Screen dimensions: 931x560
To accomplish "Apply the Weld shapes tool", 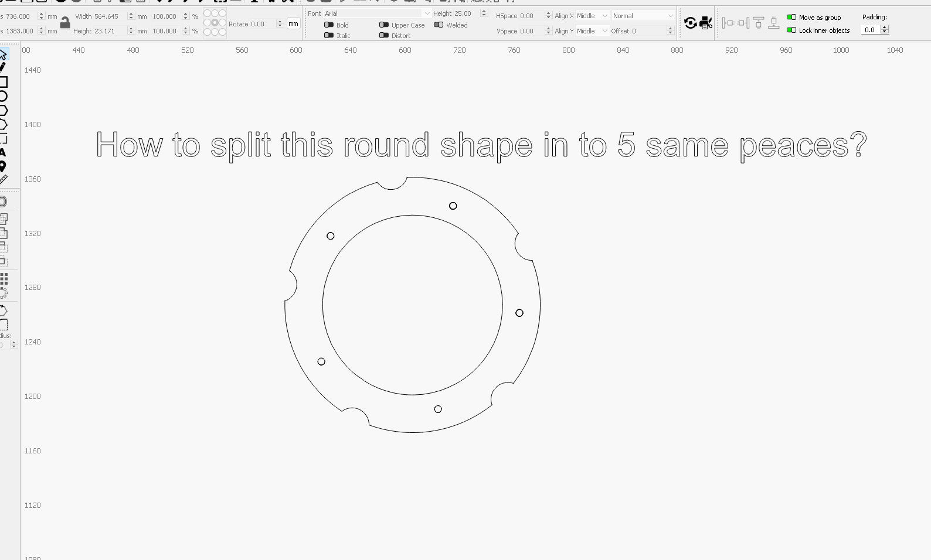I will [x=3, y=219].
